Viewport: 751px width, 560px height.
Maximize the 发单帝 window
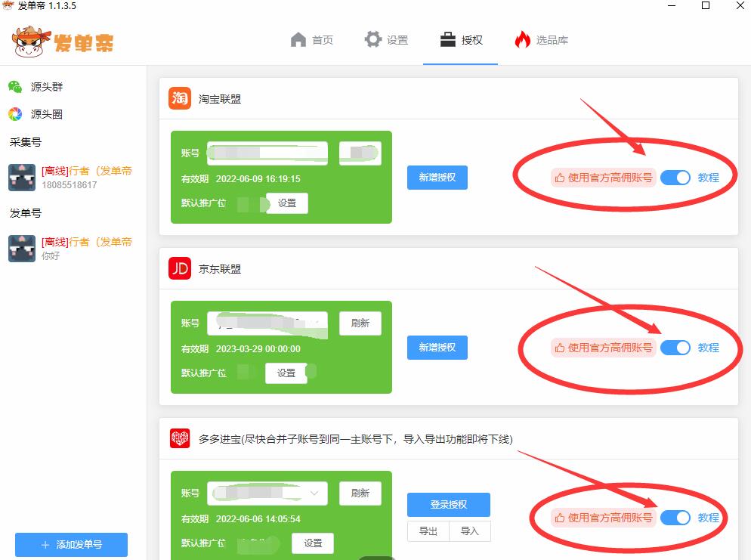706,6
